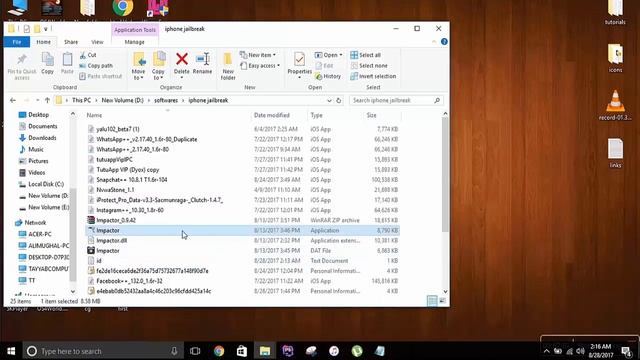Select the yalu102_beta7 (1) file
640x360 pixels.
[242, 129]
